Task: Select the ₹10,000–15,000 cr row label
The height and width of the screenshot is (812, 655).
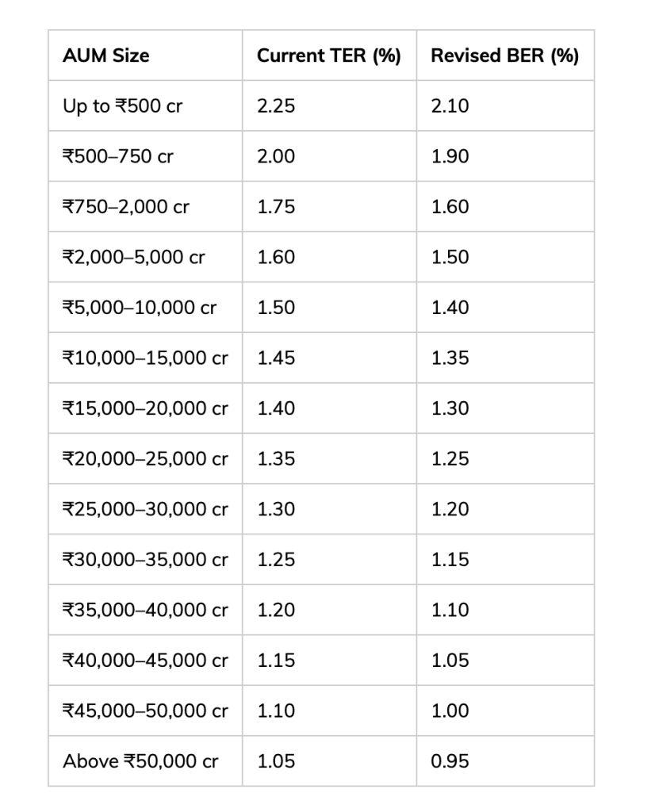Action: pos(145,358)
